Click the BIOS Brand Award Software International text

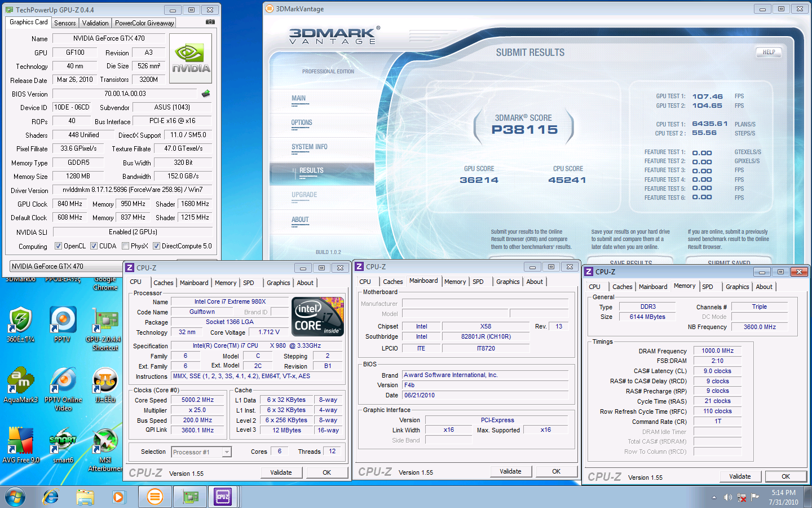pyautogui.click(x=451, y=375)
